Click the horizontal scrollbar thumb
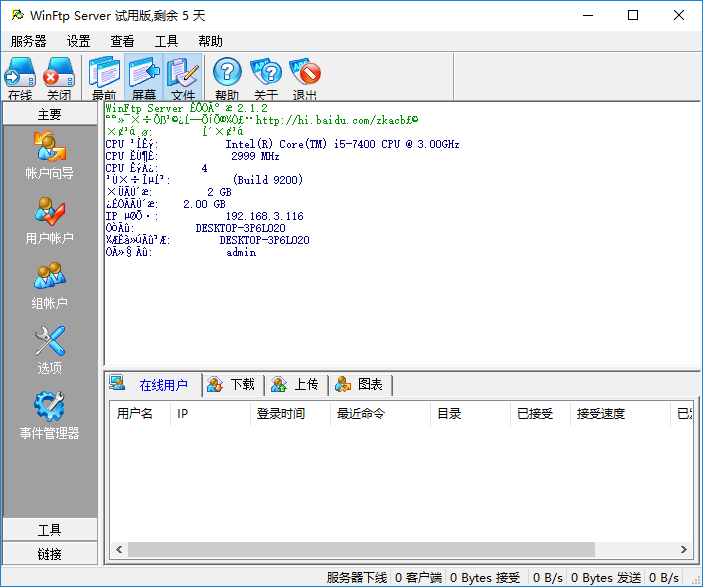The height and width of the screenshot is (587, 703). coord(361,549)
